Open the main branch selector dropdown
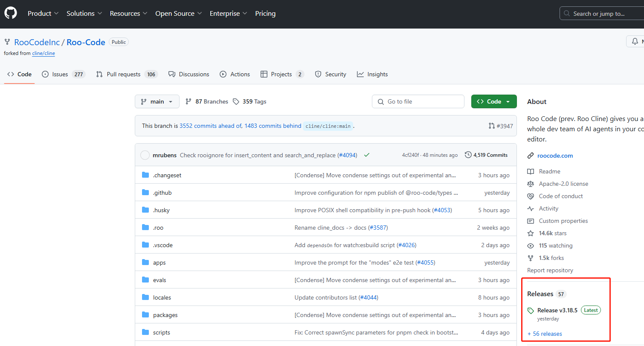 point(157,101)
